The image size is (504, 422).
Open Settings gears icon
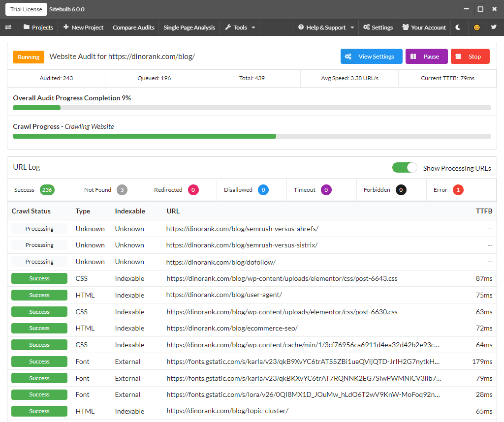point(366,28)
